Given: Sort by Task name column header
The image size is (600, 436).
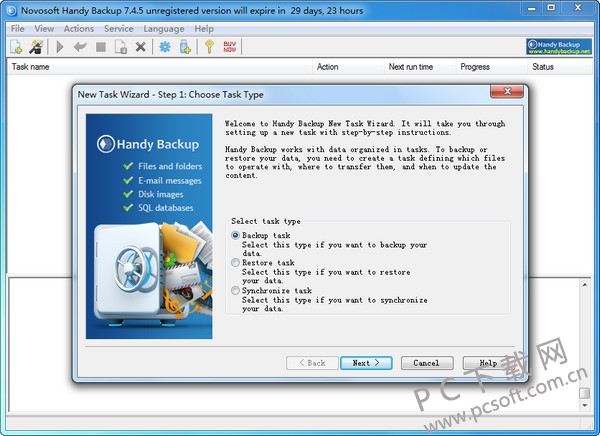Looking at the screenshot, I should pos(160,67).
